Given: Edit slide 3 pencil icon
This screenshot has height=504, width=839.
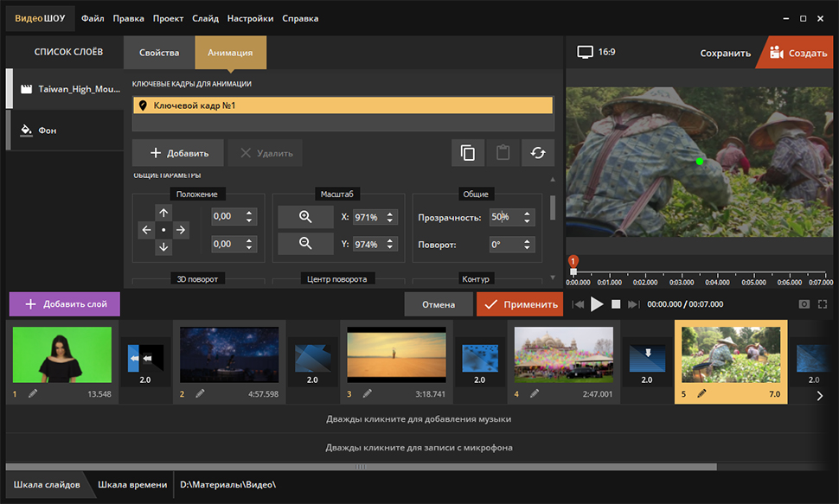Looking at the screenshot, I should (x=367, y=394).
